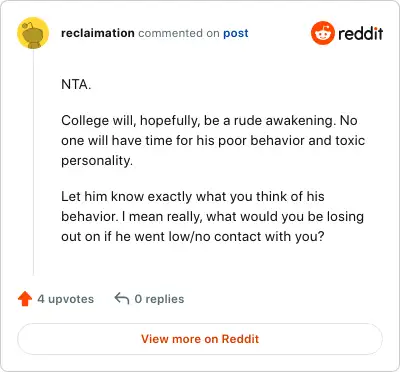400x372 pixels.
Task: Click the vertical comment thread line
Action: click(x=33, y=162)
